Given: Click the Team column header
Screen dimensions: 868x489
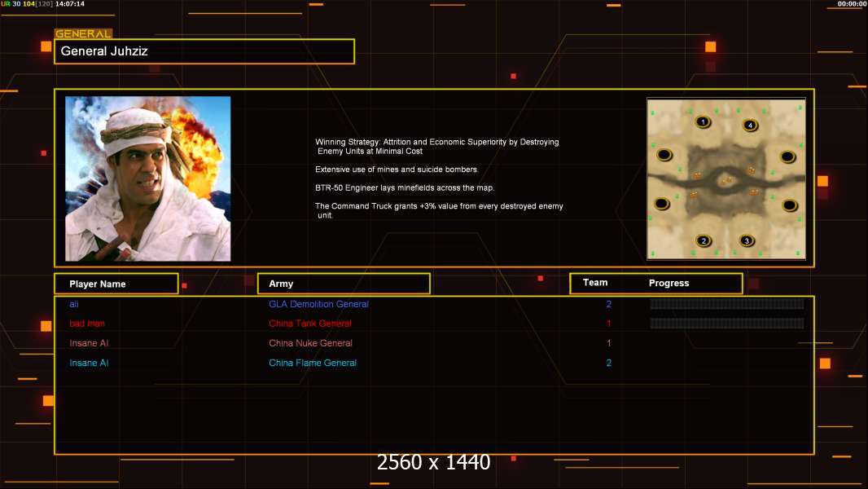Looking at the screenshot, I should tap(595, 283).
